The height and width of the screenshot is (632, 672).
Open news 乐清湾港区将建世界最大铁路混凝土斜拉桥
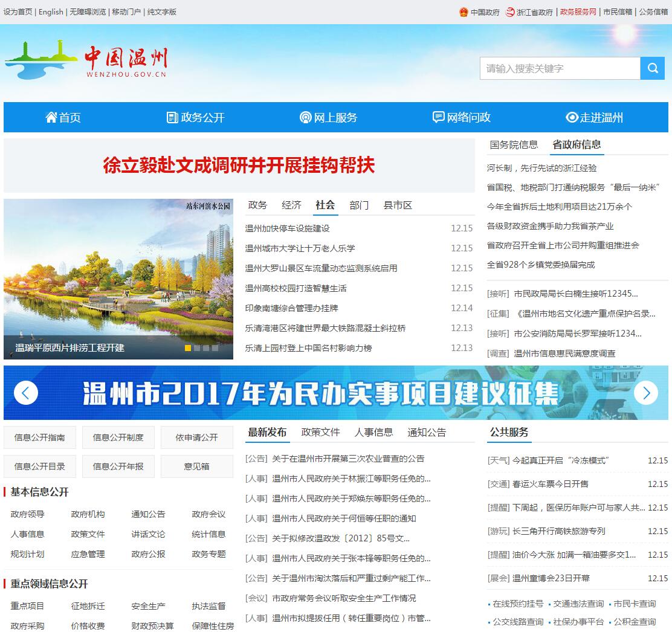[x=325, y=328]
